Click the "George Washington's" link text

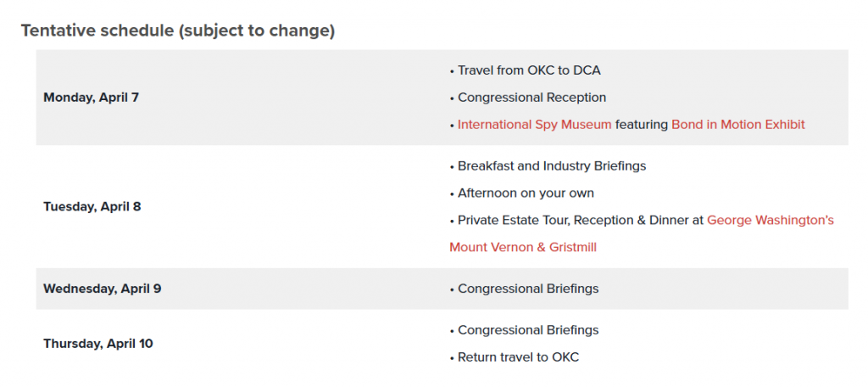(x=770, y=221)
